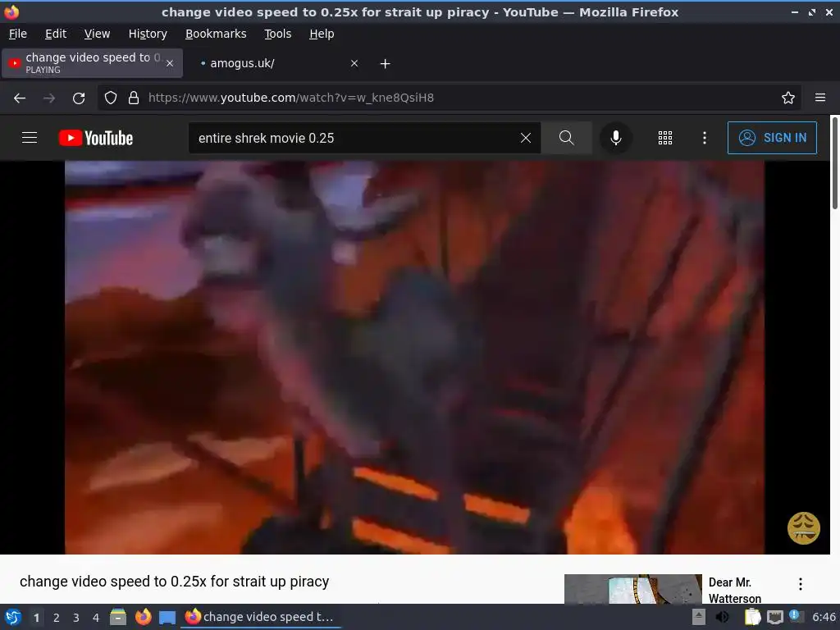The height and width of the screenshot is (630, 840).
Task: Go back to the previous page
Action: tap(20, 98)
